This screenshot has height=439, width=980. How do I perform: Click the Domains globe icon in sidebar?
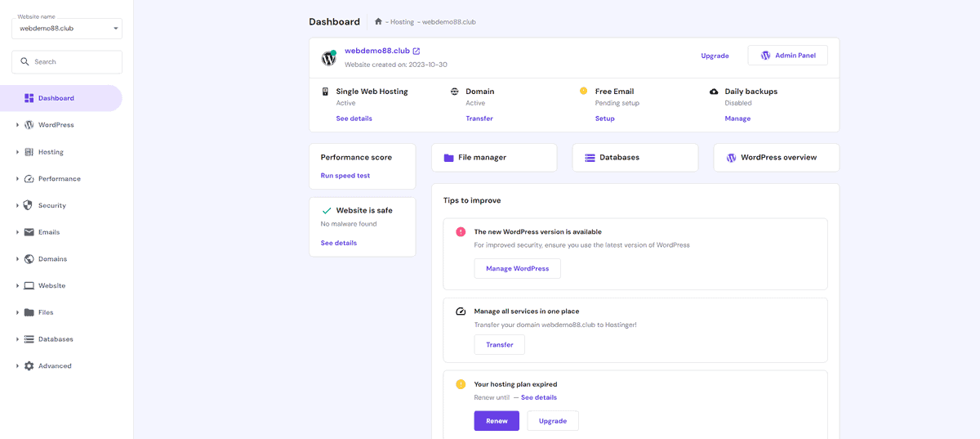point(29,259)
